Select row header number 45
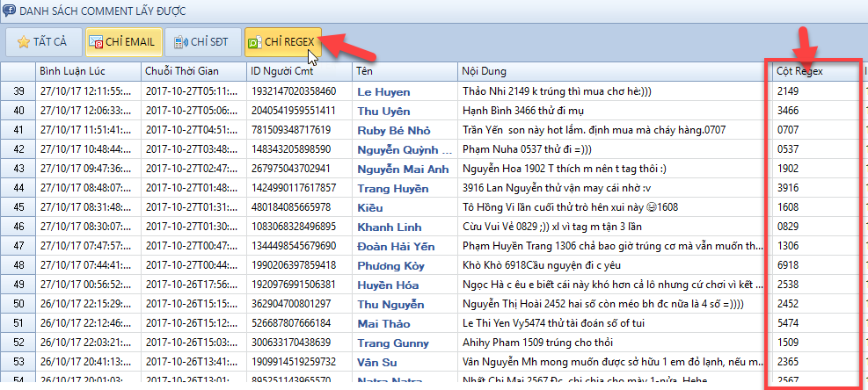The image size is (868, 390). pos(18,207)
